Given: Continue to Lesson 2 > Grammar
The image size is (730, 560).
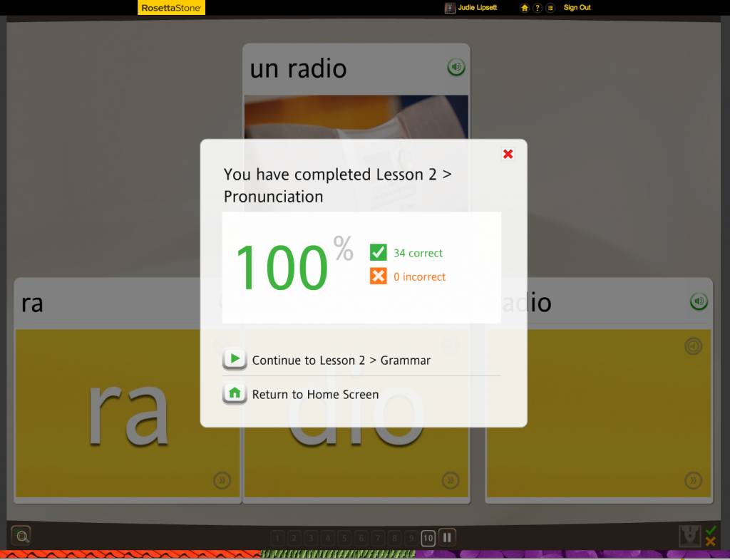Looking at the screenshot, I should (x=341, y=360).
